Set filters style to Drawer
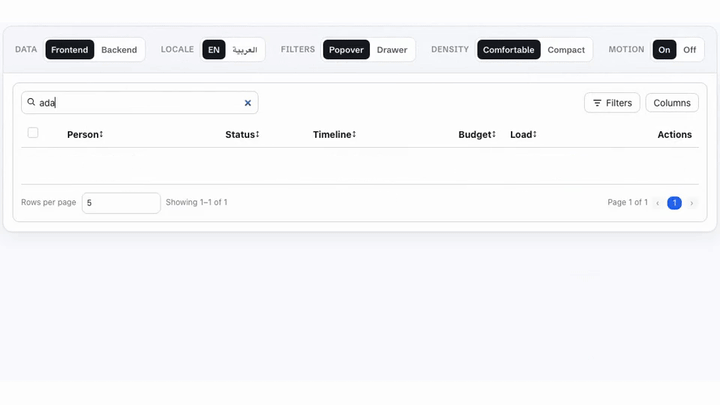Image resolution: width=720 pixels, height=405 pixels. 392,50
